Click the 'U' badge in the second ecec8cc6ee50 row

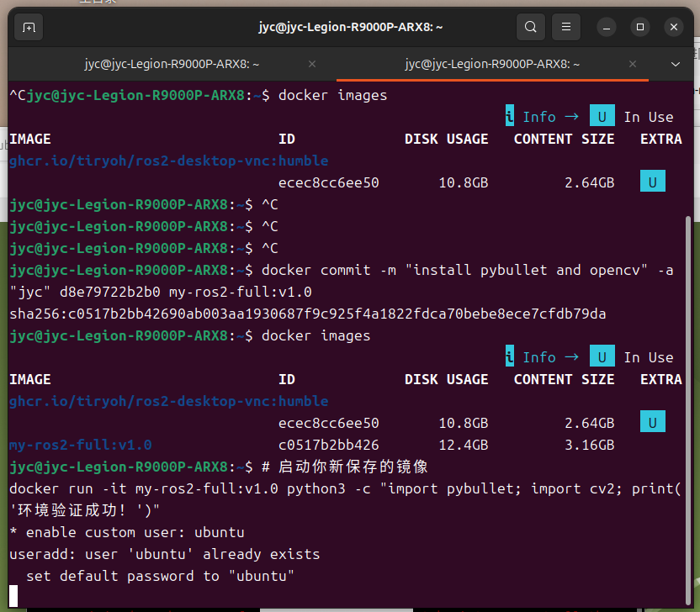pyautogui.click(x=652, y=421)
